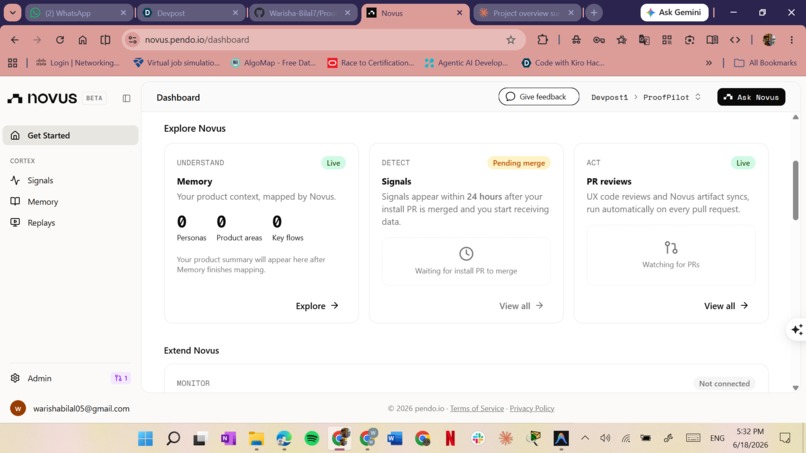The width and height of the screenshot is (806, 453).
Task: Click the volume icon in system tray
Action: pos(605,438)
